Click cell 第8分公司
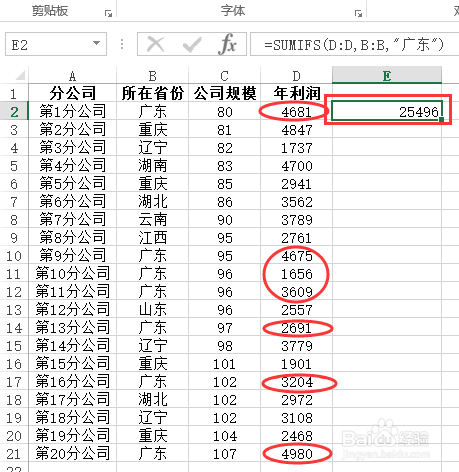 [73, 237]
